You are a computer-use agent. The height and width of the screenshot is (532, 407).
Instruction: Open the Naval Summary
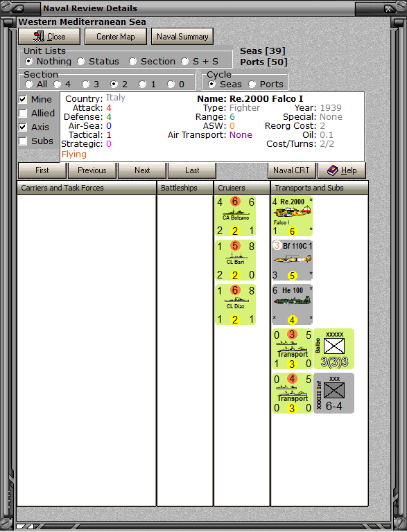(182, 37)
